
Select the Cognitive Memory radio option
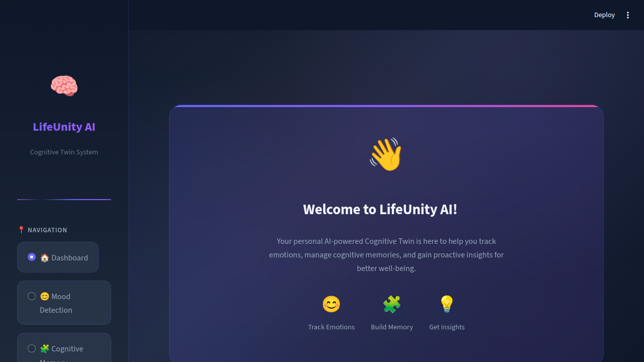32,348
